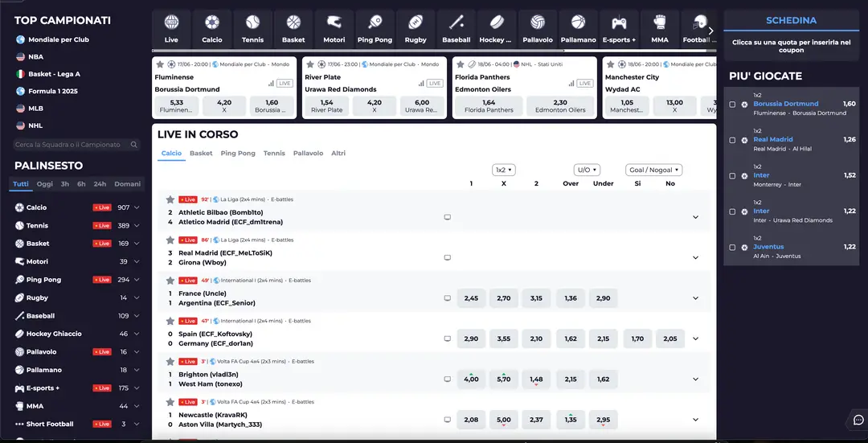The image size is (868, 443).
Task: Tick the Juventus checkbox in Più Giocate
Action: point(732,247)
